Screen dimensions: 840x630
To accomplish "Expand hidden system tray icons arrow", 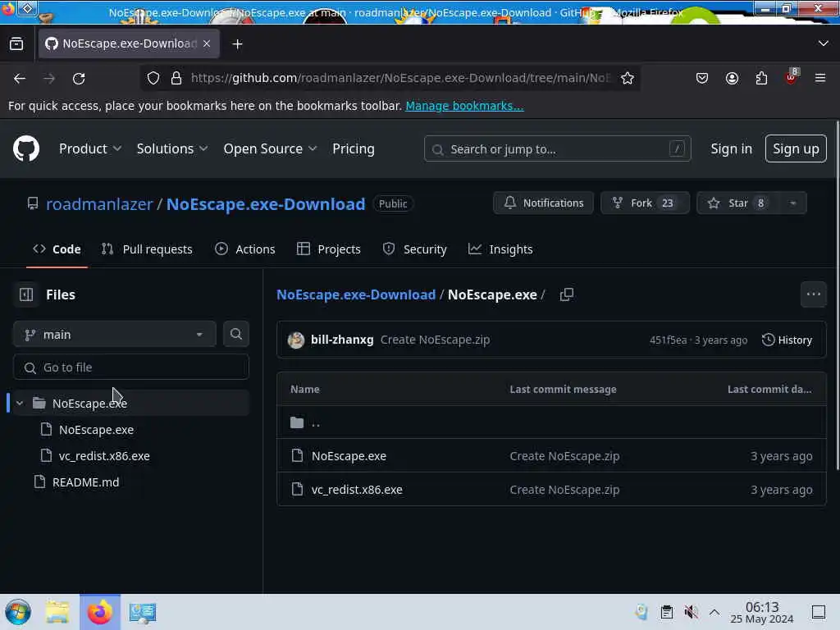I will 714,612.
